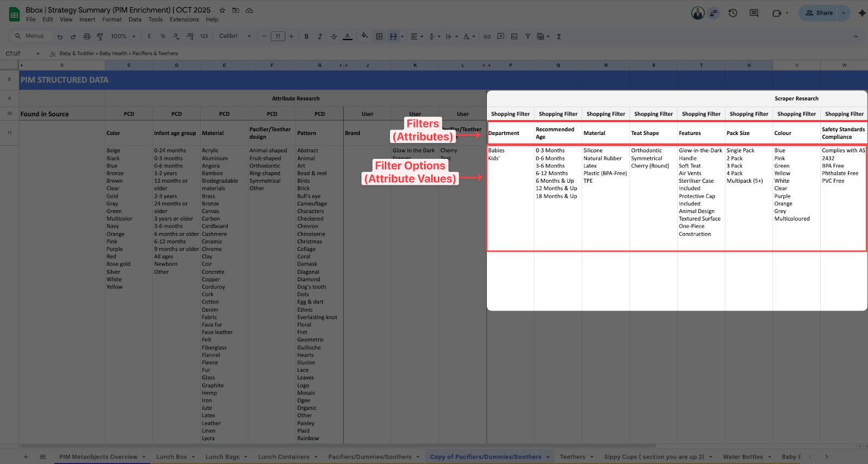Click the Insert link icon
The width and height of the screenshot is (868, 464).
(x=487, y=37)
